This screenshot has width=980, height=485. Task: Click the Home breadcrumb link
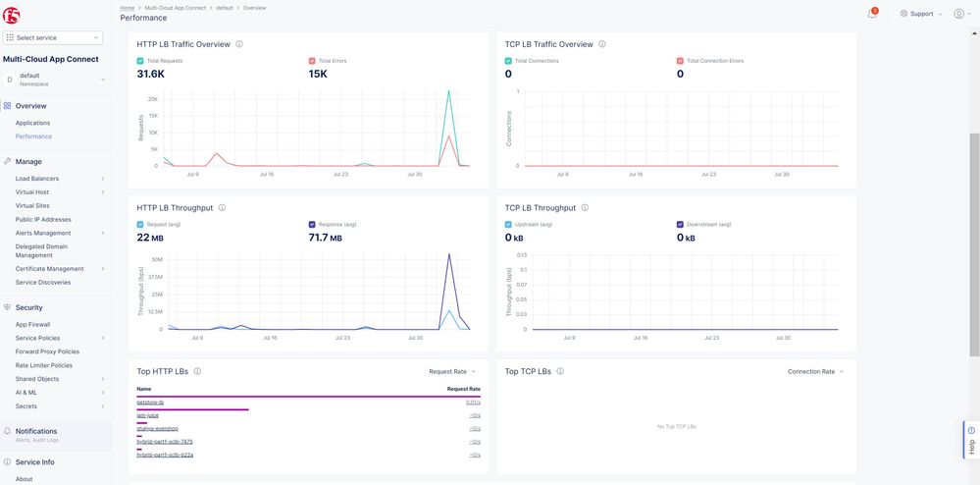128,7
